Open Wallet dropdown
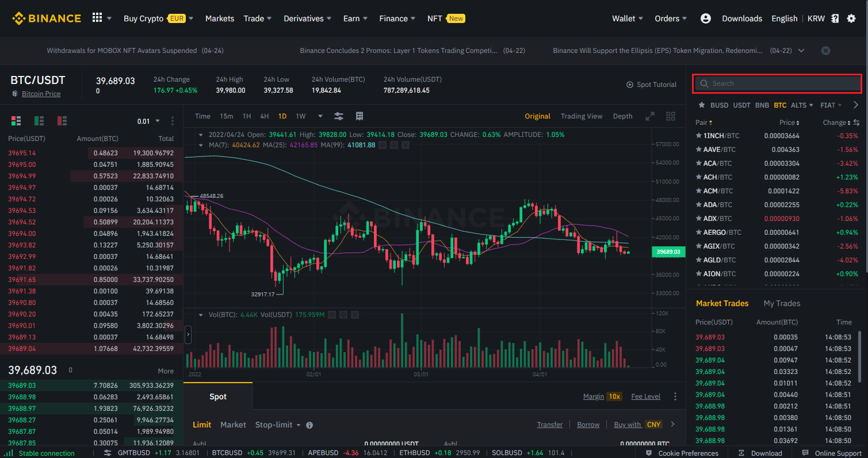 (x=628, y=18)
